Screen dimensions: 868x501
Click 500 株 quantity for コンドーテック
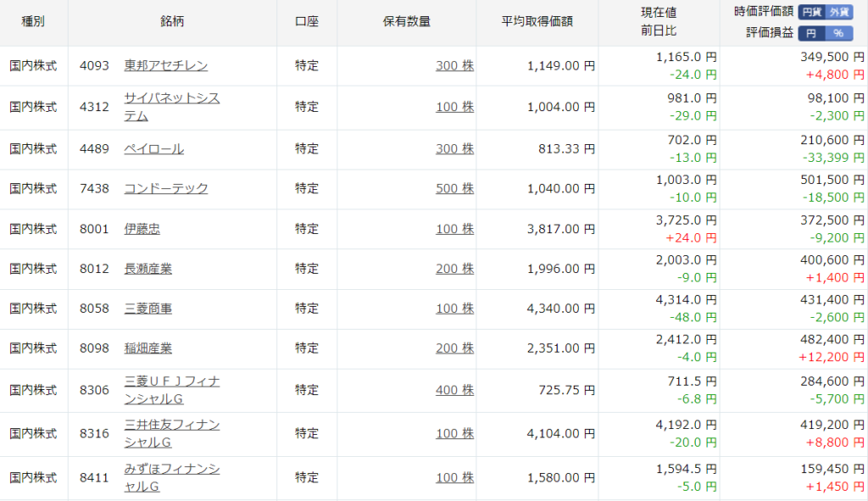click(455, 189)
